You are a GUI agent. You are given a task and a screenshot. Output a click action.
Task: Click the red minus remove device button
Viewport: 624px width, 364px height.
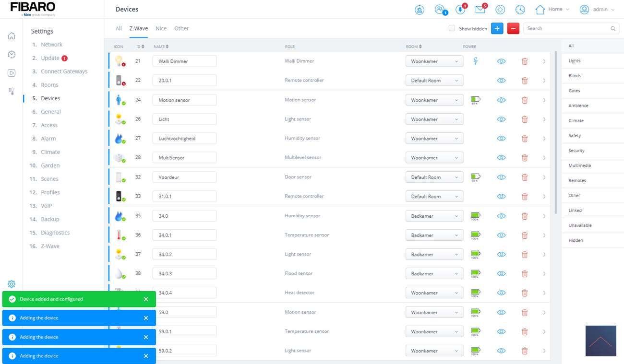click(513, 29)
